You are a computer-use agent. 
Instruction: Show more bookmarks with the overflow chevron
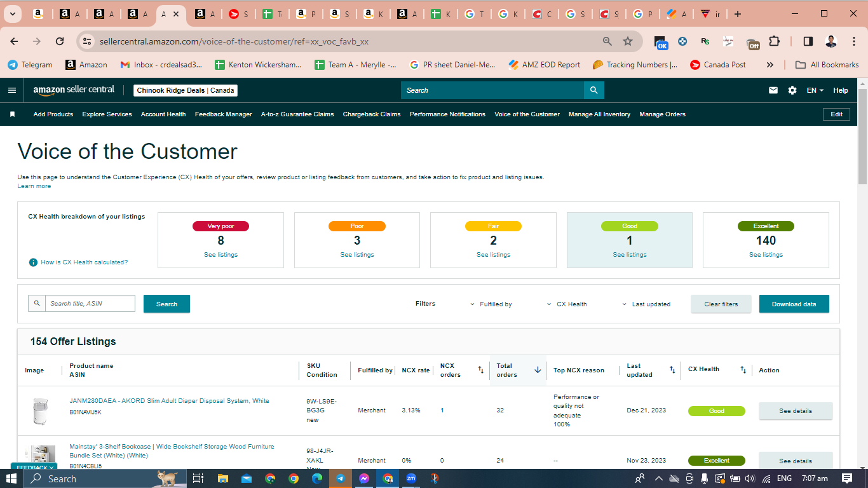770,65
